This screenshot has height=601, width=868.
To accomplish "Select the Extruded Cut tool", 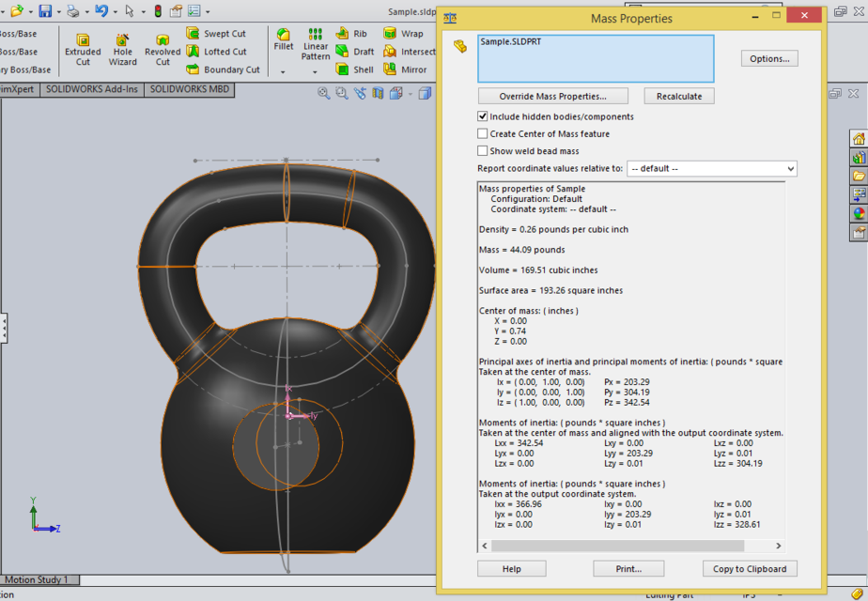I will [83, 47].
